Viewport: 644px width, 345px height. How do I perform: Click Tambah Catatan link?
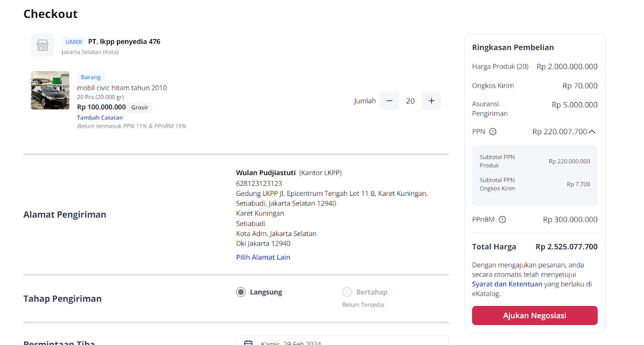click(x=100, y=118)
